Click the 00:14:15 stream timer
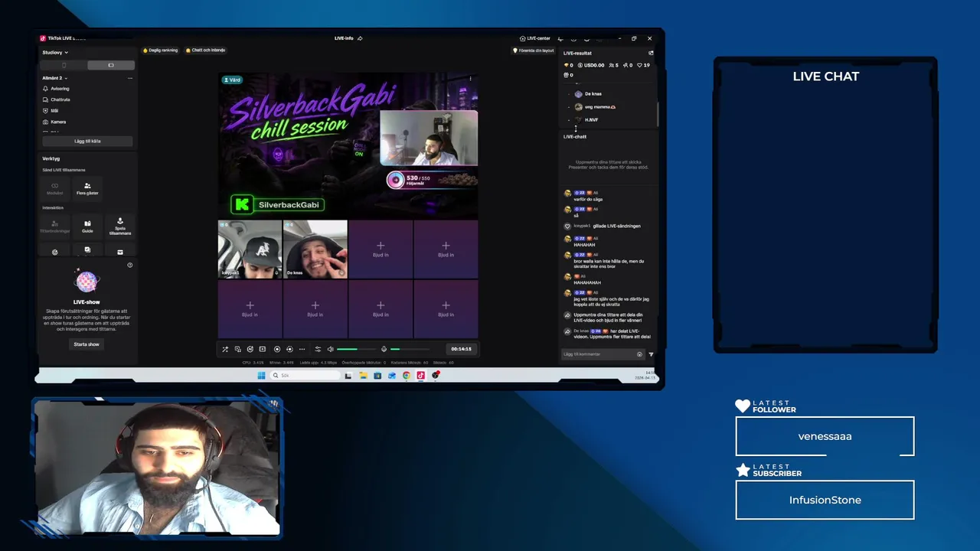The height and width of the screenshot is (551, 980). [x=461, y=349]
